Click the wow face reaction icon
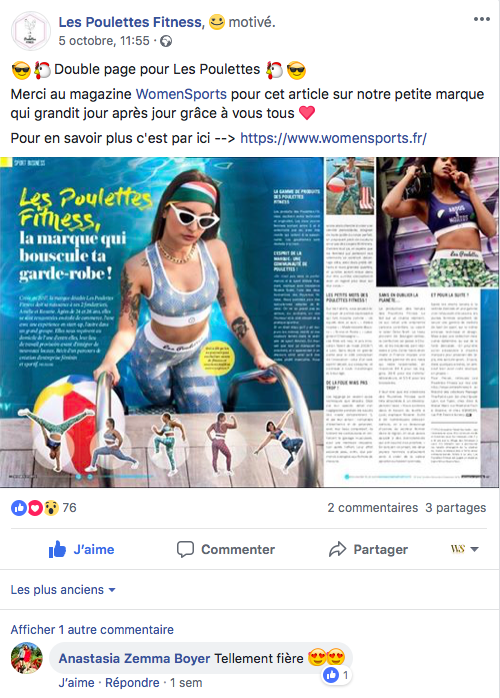The image size is (500, 698). pyautogui.click(x=51, y=508)
